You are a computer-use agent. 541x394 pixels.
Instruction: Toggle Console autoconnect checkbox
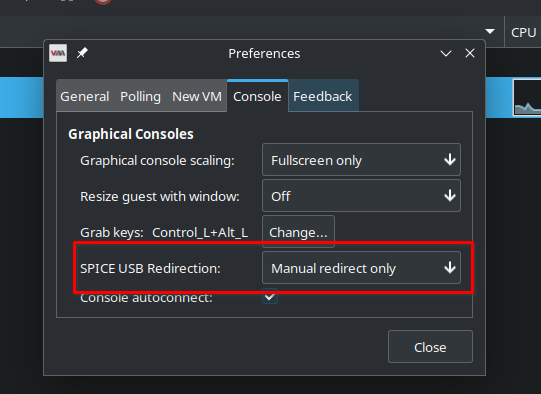[x=270, y=297]
